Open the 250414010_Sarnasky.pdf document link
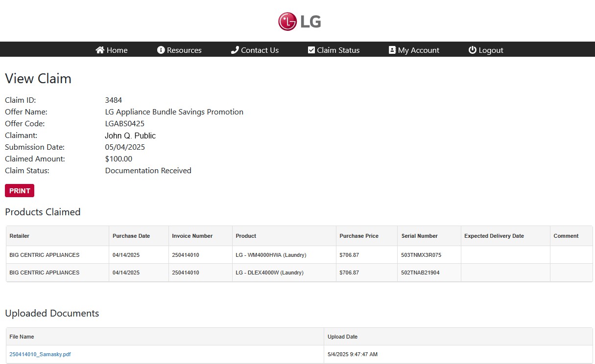 (40, 354)
